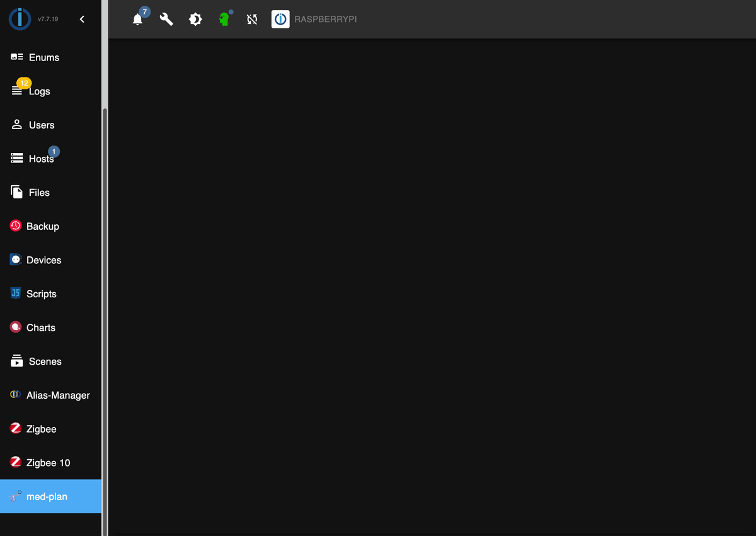Image resolution: width=756 pixels, height=536 pixels.
Task: Open the Devices page
Action: point(43,259)
